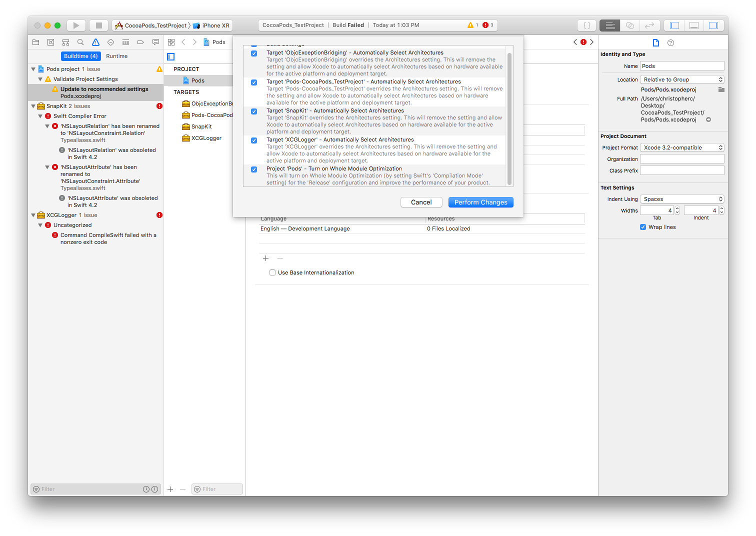This screenshot has height=536, width=756.
Task: Collapse the Swift Compiler Error group
Action: pyautogui.click(x=40, y=116)
